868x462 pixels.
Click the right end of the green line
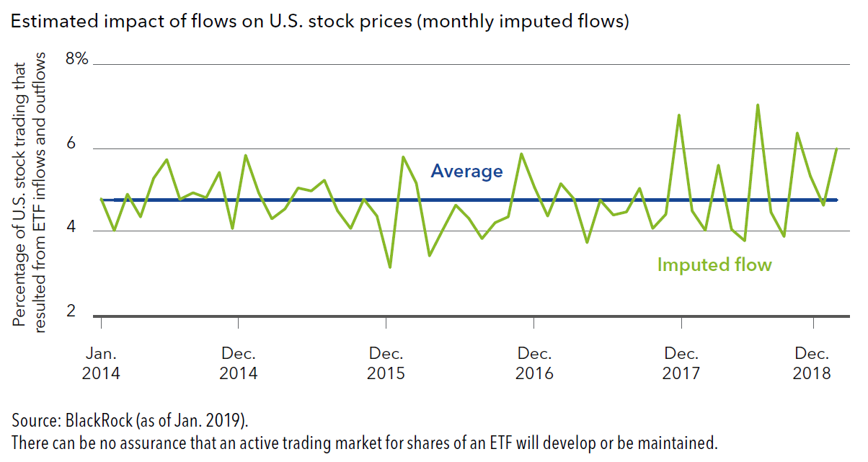[836, 148]
